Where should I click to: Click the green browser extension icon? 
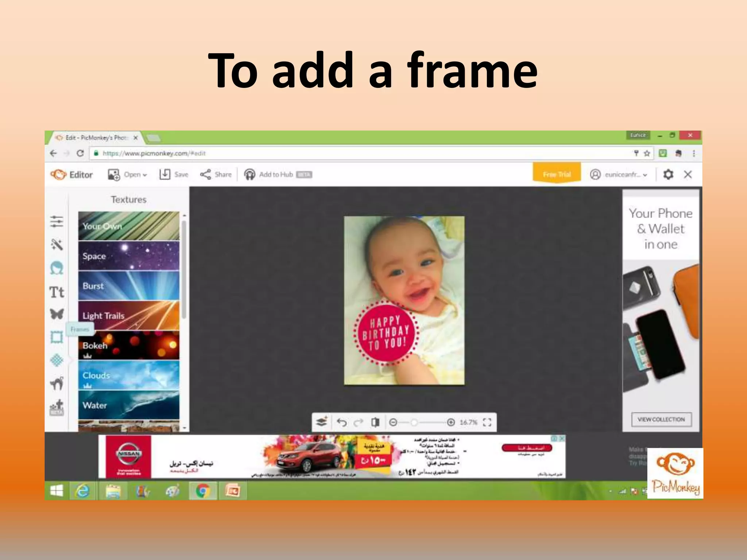(x=663, y=153)
